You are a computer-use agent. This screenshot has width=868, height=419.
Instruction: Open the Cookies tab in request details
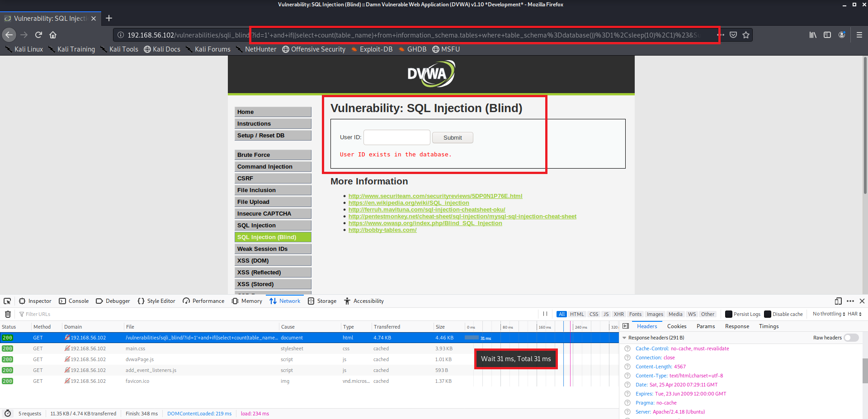point(676,326)
